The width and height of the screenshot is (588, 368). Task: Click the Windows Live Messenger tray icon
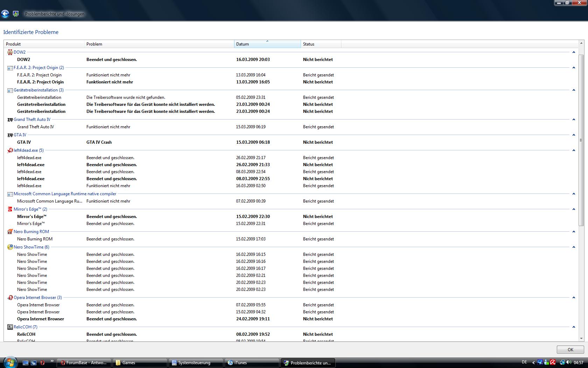coord(546,362)
